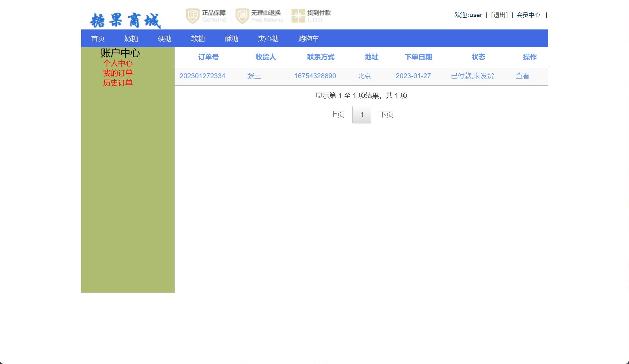Open 历史订单 order history
This screenshot has height=364, width=629.
(118, 83)
